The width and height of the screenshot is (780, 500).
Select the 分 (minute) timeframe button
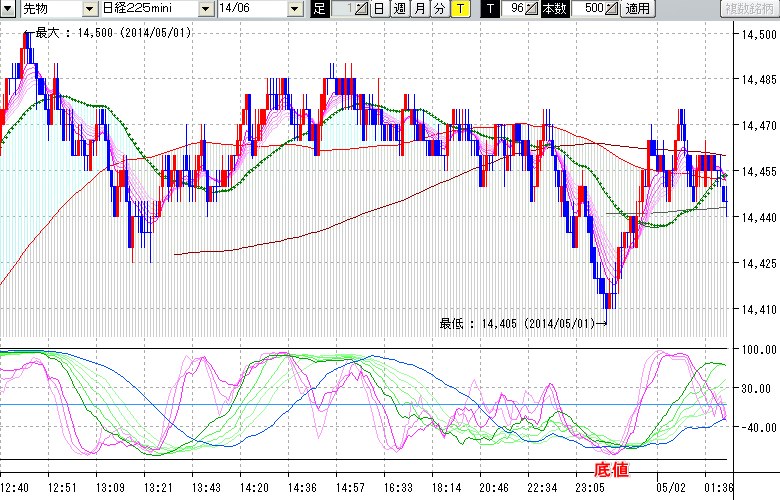(x=439, y=9)
